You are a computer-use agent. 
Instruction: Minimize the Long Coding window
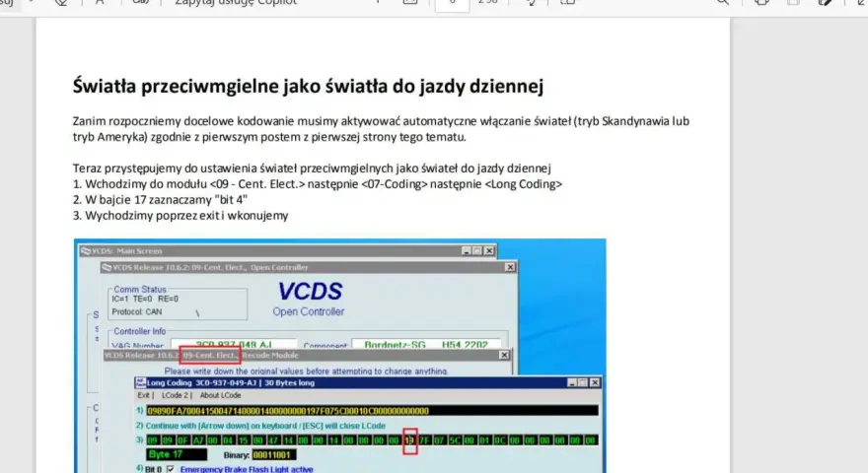click(572, 382)
